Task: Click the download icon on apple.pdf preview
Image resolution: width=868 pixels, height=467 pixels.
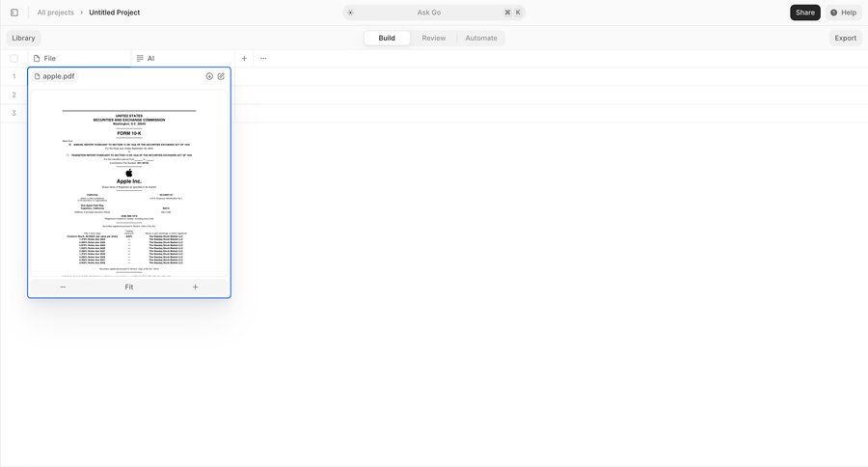Action: click(x=209, y=76)
